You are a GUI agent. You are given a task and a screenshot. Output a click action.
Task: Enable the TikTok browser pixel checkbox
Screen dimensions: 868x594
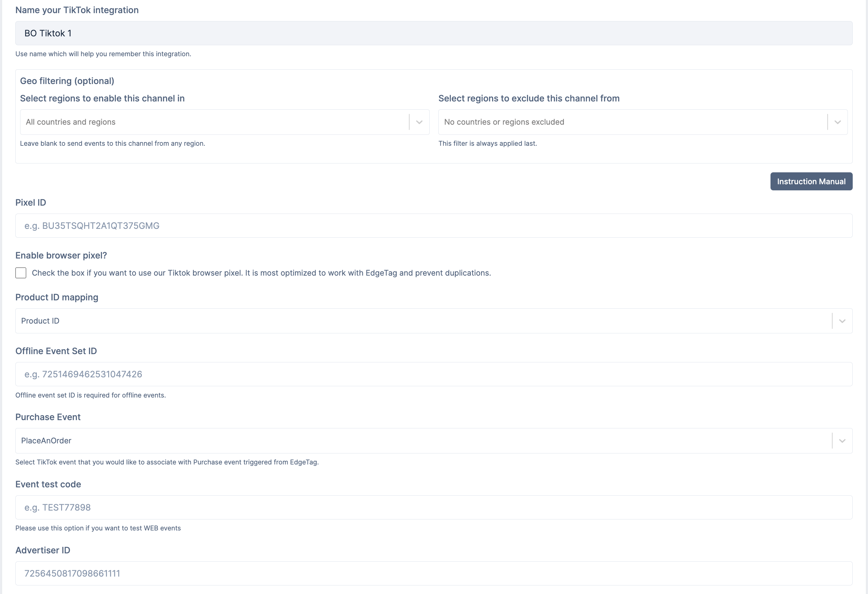click(21, 273)
